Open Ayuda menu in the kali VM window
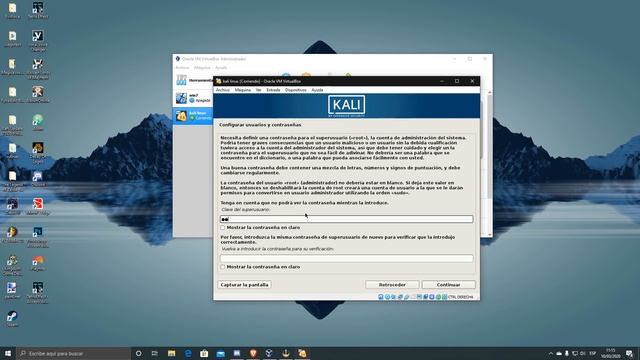Viewport: 640px width, 360px height. (318, 90)
